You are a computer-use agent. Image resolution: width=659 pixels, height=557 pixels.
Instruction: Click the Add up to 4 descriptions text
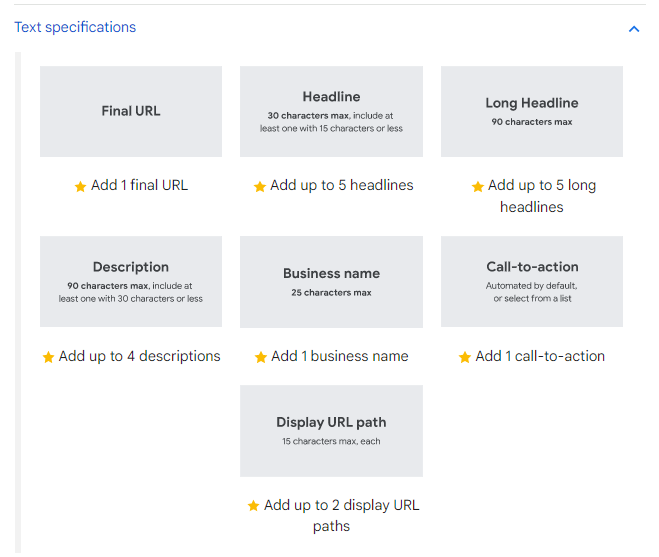139,356
